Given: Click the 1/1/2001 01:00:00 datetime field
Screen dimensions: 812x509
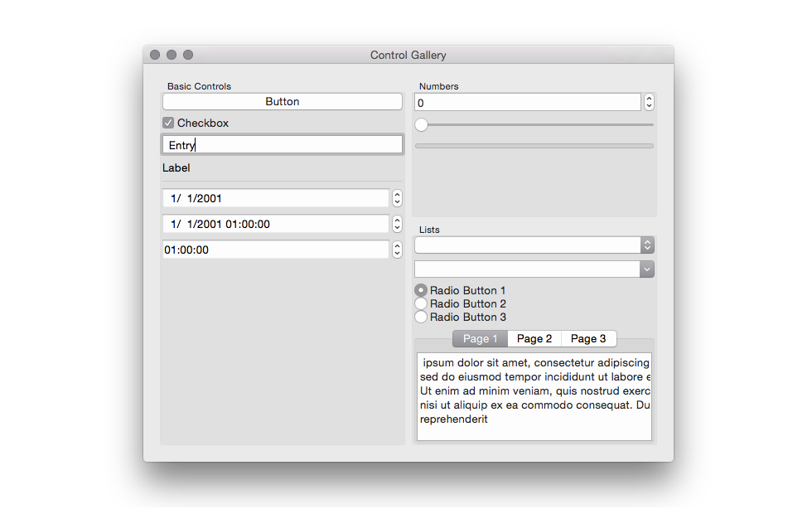Looking at the screenshot, I should pyautogui.click(x=276, y=224).
